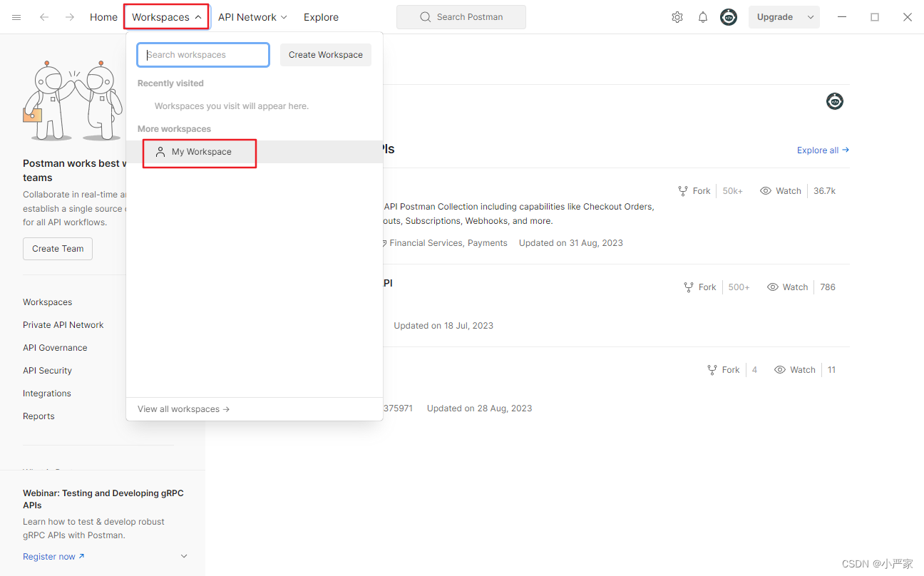The height and width of the screenshot is (576, 924).
Task: Click the 500+ fork count
Action: [739, 287]
